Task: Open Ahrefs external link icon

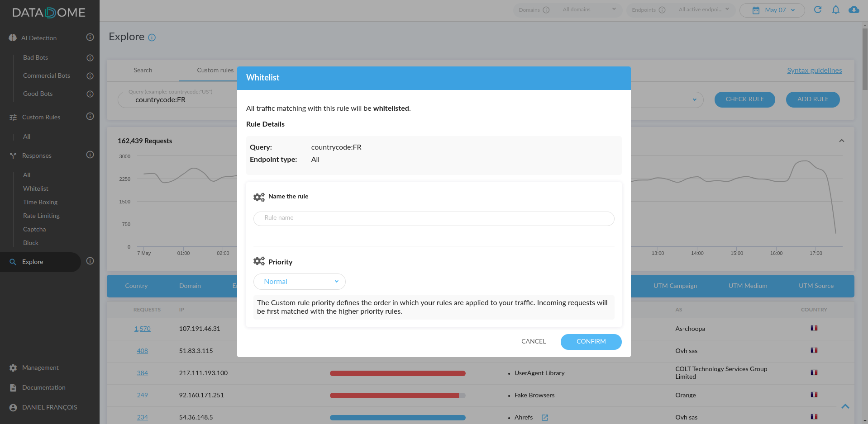Action: pos(545,418)
